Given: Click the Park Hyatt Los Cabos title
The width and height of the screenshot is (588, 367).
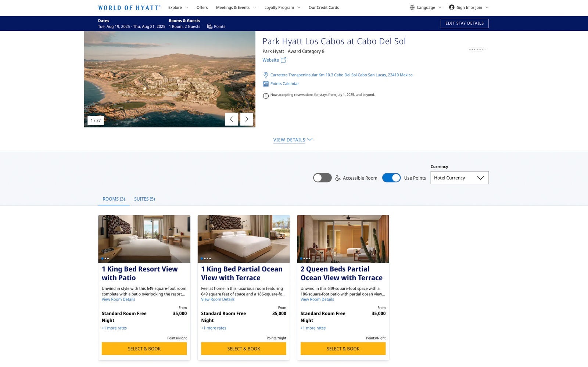Looking at the screenshot, I should [x=334, y=41].
